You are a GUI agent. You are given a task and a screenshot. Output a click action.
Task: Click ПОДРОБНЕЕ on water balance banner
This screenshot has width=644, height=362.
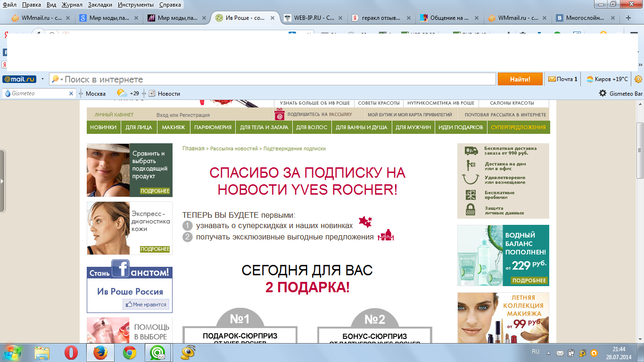point(529,280)
